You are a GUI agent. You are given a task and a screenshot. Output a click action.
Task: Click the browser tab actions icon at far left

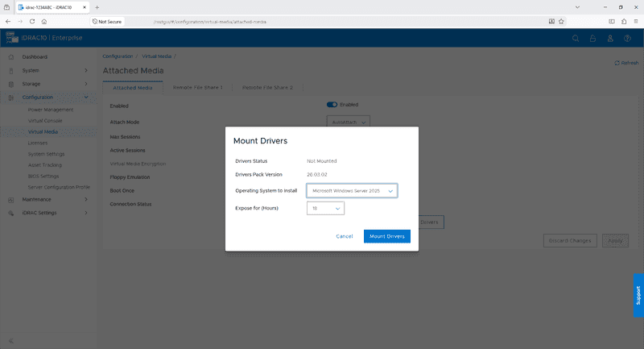[6, 7]
